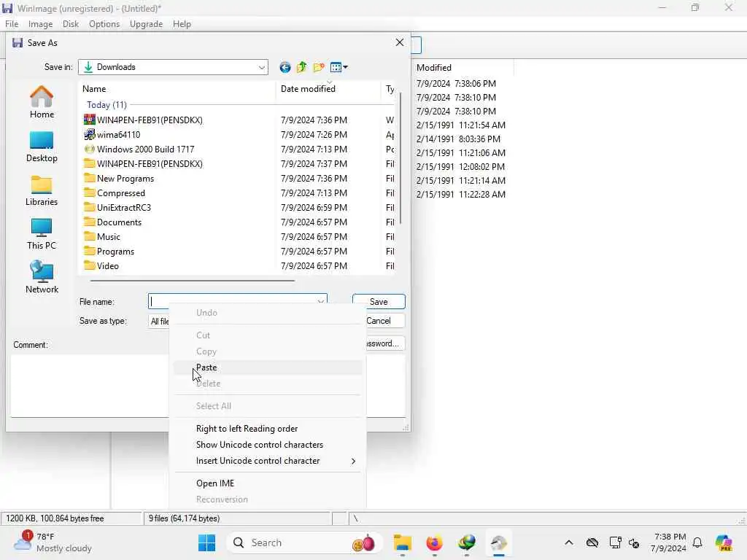Click the file list vertical scrollbar

400,159
